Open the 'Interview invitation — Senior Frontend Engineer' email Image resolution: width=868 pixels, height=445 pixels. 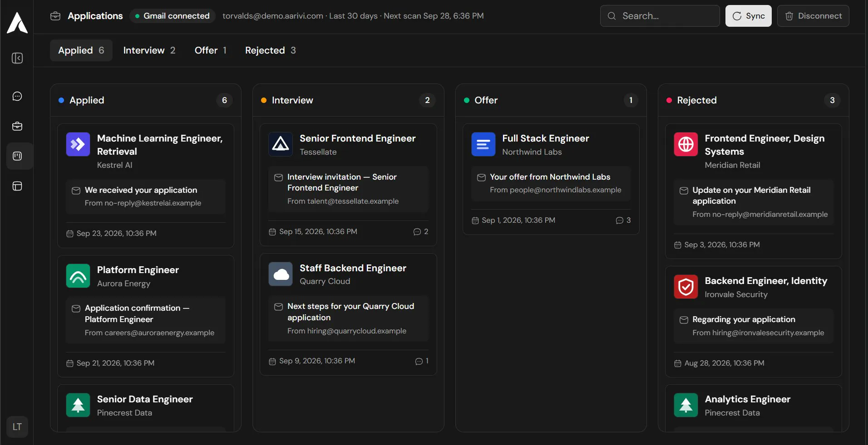coord(348,189)
